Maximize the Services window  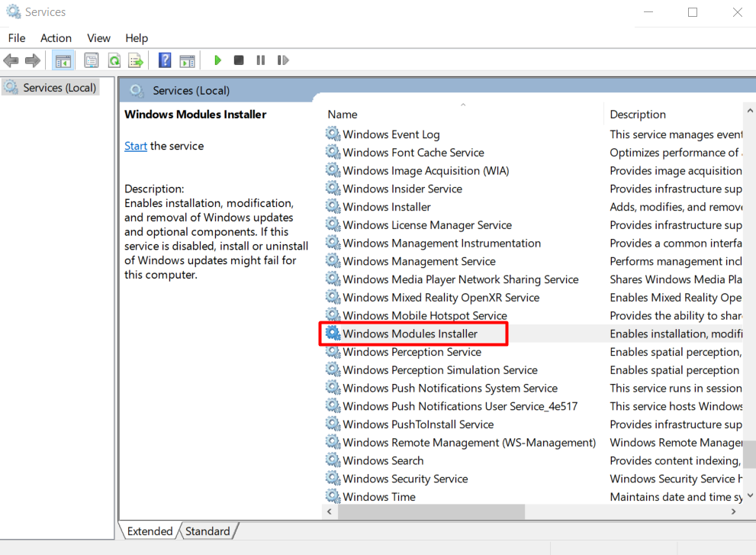tap(693, 12)
